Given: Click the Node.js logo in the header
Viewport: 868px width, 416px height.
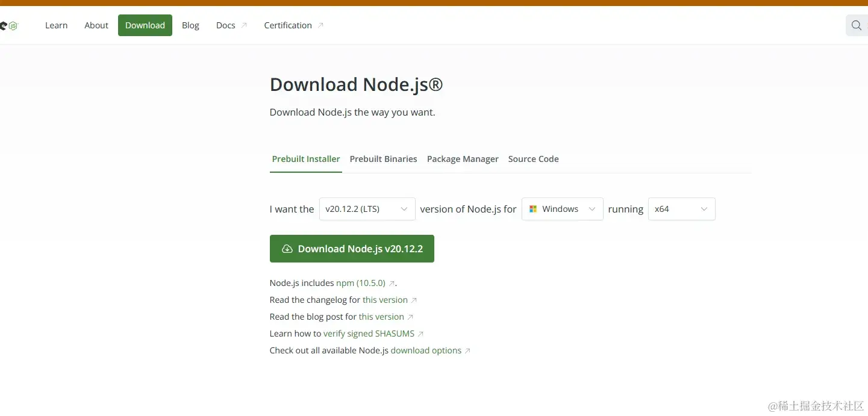Looking at the screenshot, I should (x=9, y=25).
